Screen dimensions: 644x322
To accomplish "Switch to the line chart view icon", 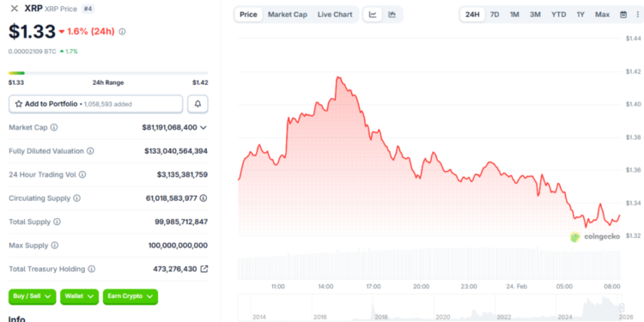I will point(373,15).
